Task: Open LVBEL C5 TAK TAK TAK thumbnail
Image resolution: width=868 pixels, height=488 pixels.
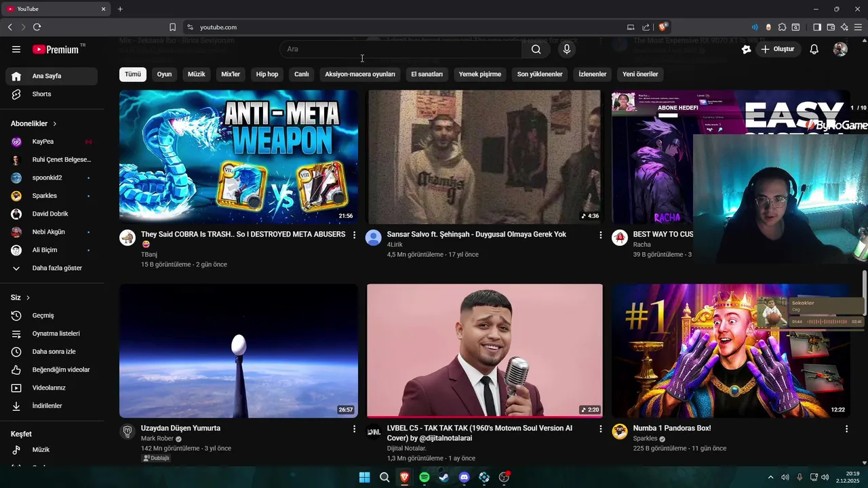Action: point(484,350)
